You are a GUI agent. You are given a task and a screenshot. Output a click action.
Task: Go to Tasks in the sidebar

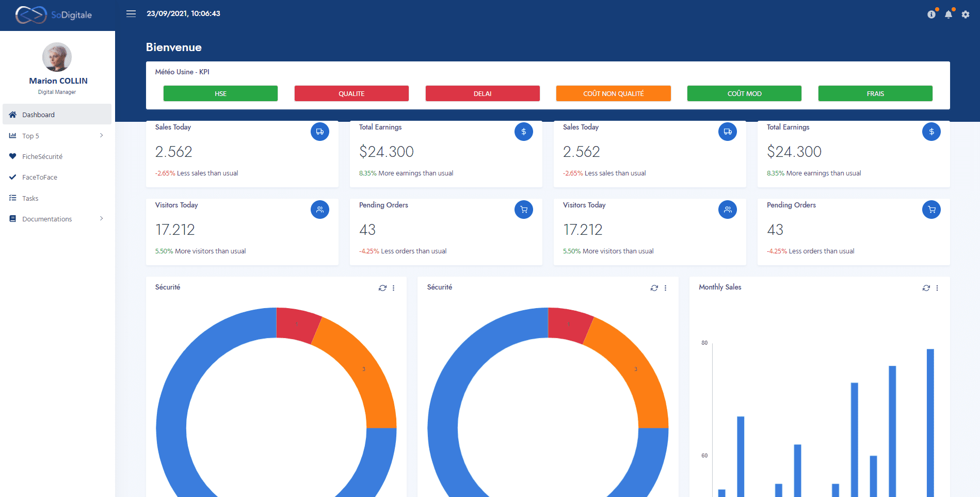tap(30, 198)
